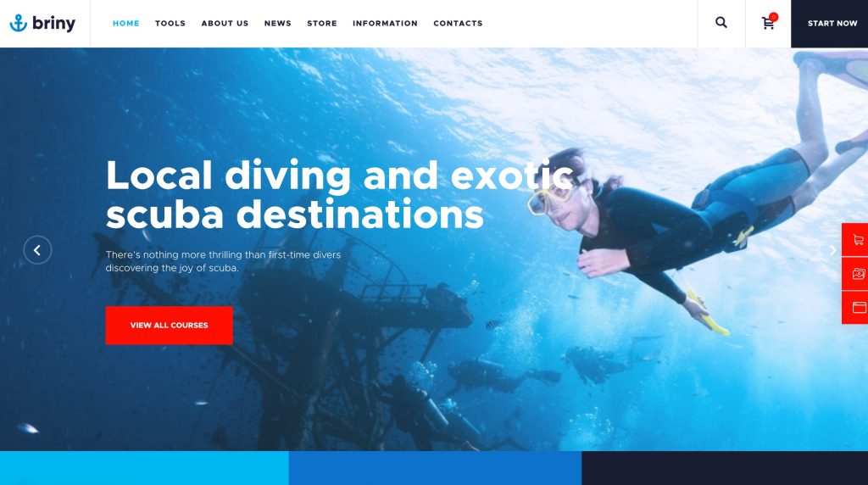Go to the NEWS page
Screen dimensions: 868x485
pyautogui.click(x=277, y=23)
